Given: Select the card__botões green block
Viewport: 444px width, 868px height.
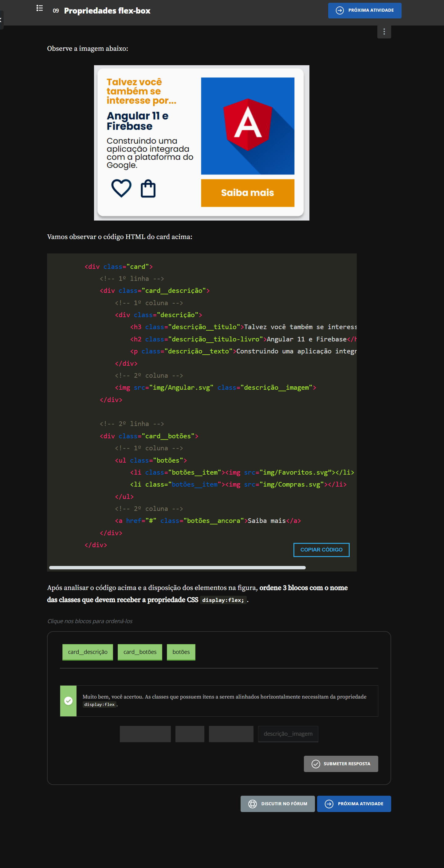Looking at the screenshot, I should tap(140, 652).
